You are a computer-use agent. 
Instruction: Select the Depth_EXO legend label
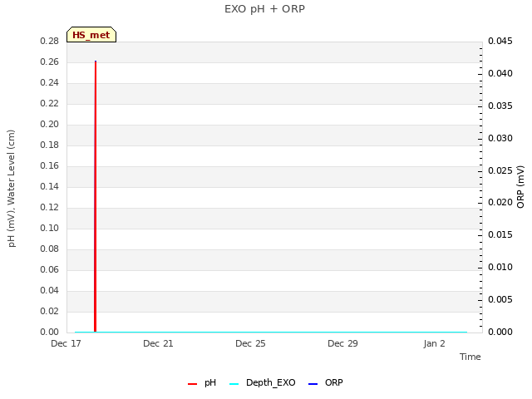point(271,382)
